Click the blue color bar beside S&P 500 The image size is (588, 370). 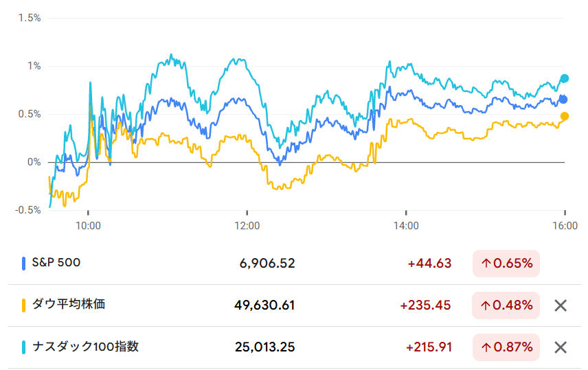tap(24, 263)
